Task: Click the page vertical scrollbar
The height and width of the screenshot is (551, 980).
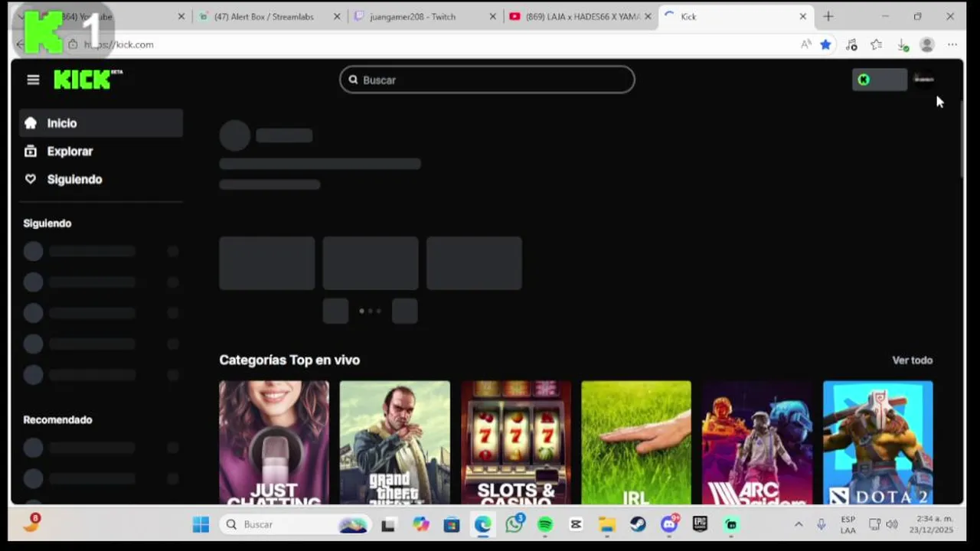Action: pyautogui.click(x=962, y=138)
